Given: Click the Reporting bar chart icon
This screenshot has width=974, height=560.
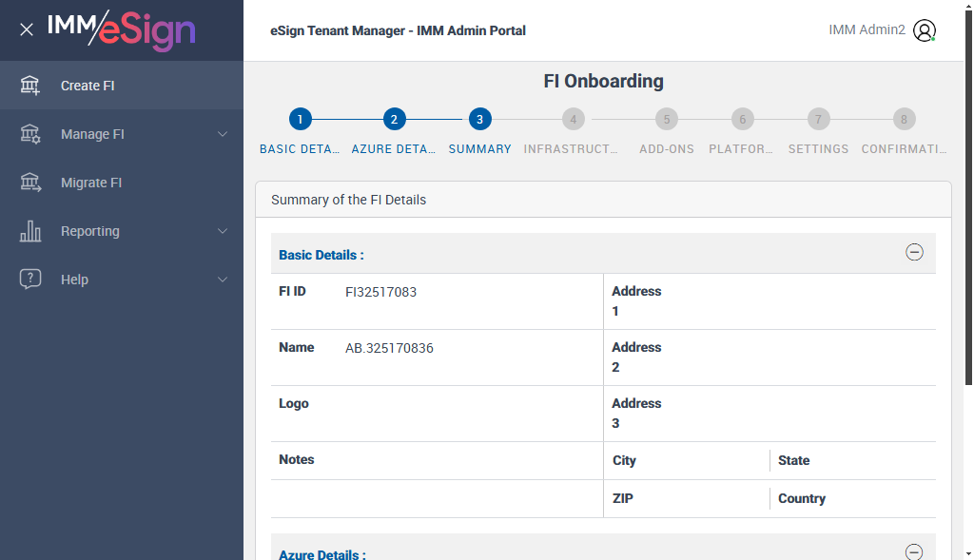Looking at the screenshot, I should (x=30, y=231).
